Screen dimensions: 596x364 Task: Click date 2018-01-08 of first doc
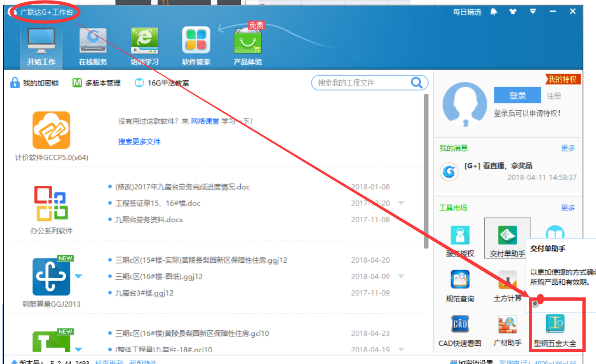coord(370,187)
